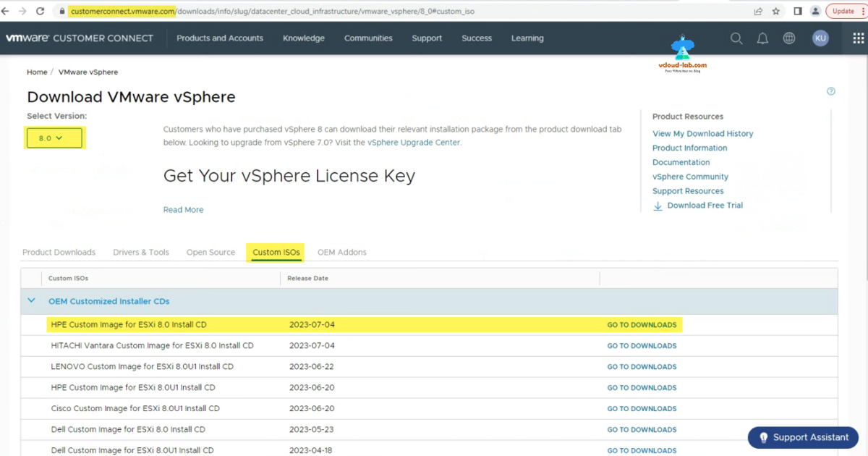This screenshot has width=868, height=456.
Task: Open the Success menu
Action: (477, 38)
